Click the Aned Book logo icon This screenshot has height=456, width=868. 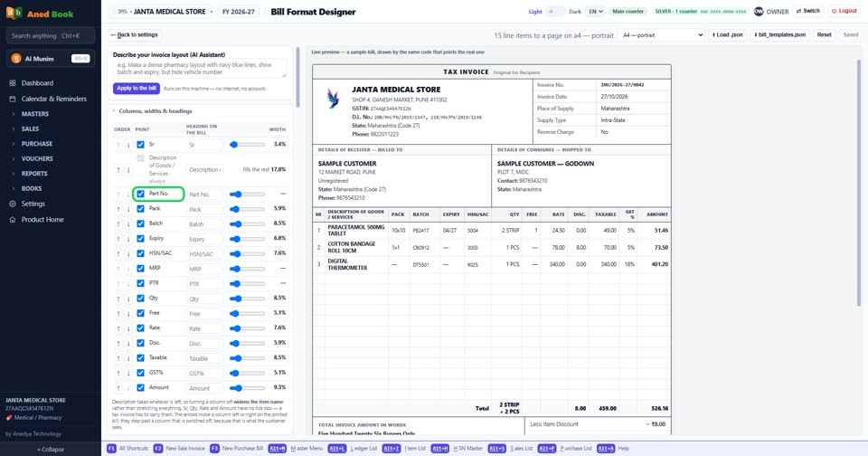pyautogui.click(x=14, y=13)
